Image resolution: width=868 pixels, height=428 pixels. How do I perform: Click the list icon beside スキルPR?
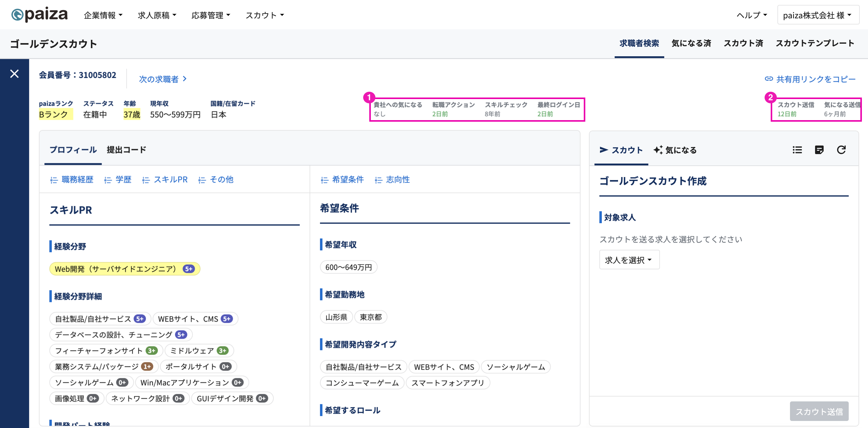coord(146,180)
